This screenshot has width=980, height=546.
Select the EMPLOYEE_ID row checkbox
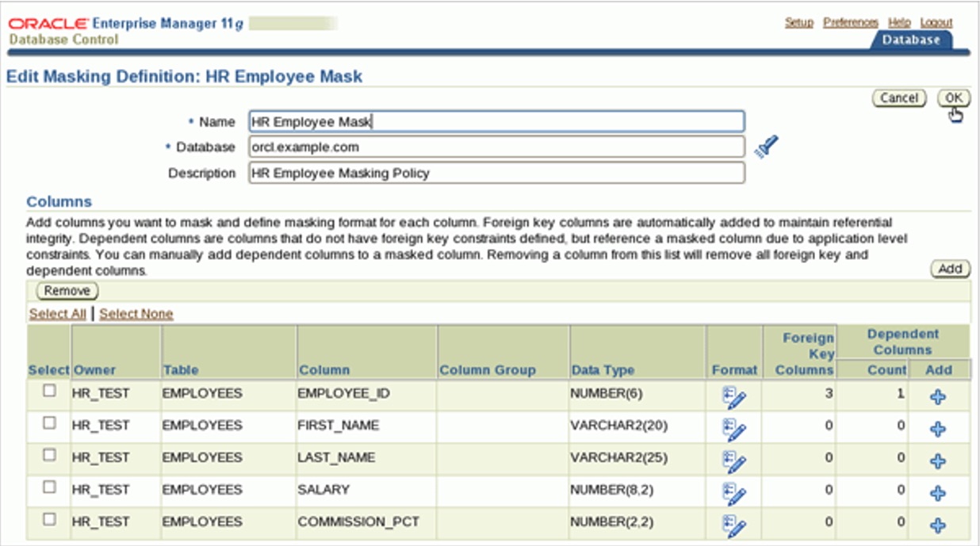pos(49,391)
